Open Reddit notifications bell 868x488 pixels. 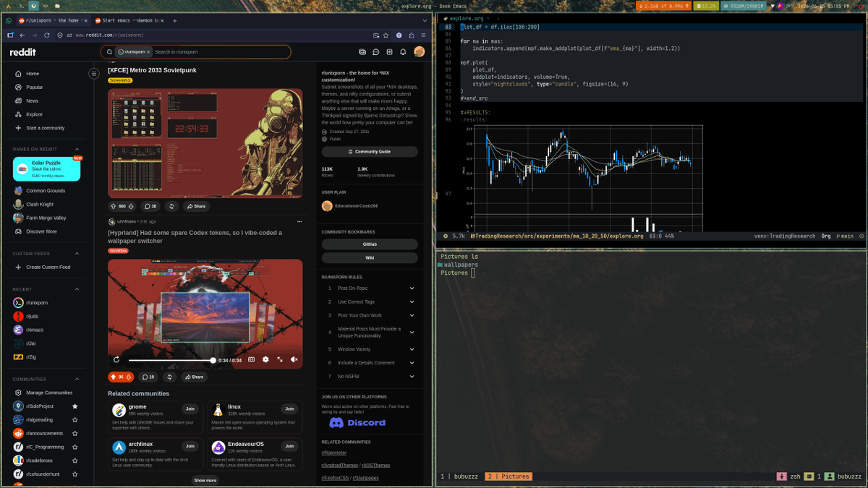pyautogui.click(x=403, y=52)
